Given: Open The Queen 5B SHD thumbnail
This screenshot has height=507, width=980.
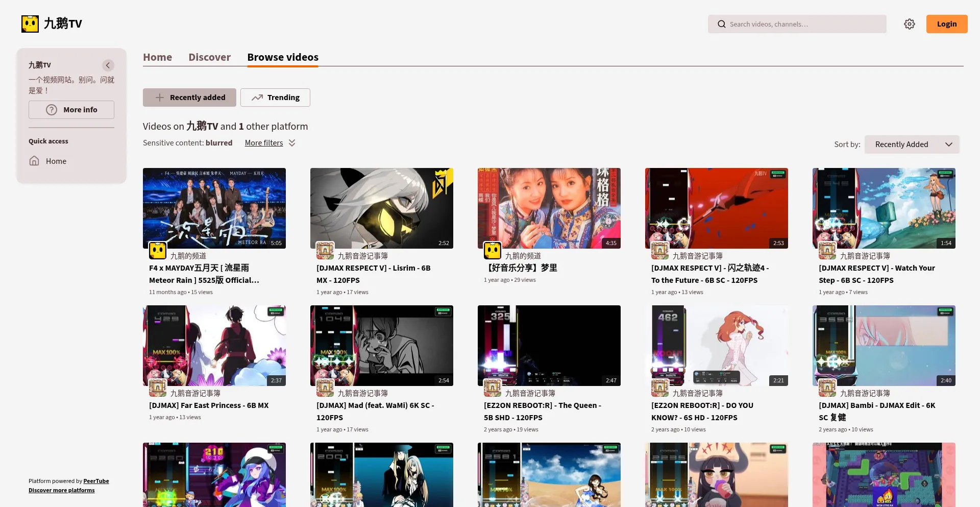Looking at the screenshot, I should pyautogui.click(x=549, y=346).
